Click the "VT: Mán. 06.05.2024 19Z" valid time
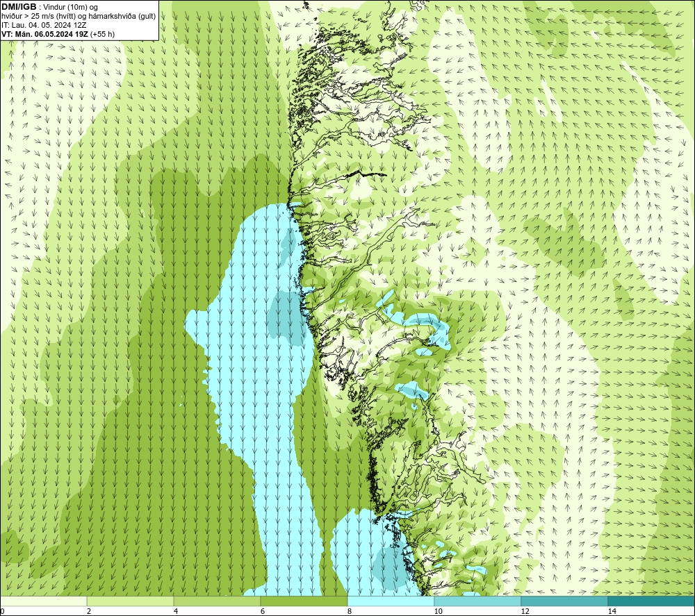This screenshot has width=695, height=616. pos(44,34)
